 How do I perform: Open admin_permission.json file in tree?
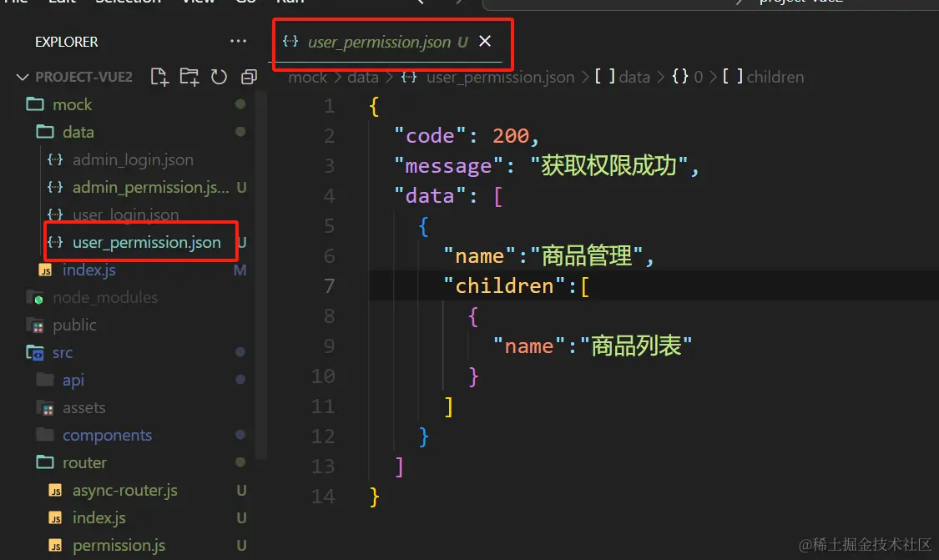[x=150, y=188]
